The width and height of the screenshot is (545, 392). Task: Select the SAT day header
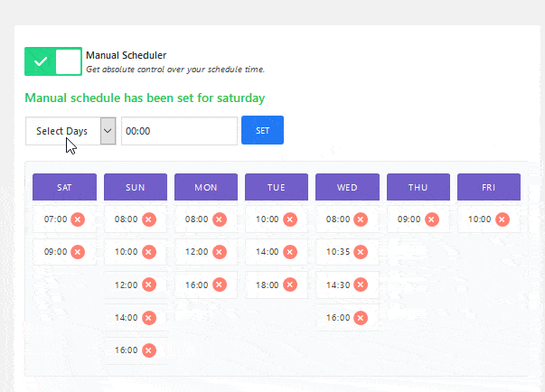tap(65, 187)
